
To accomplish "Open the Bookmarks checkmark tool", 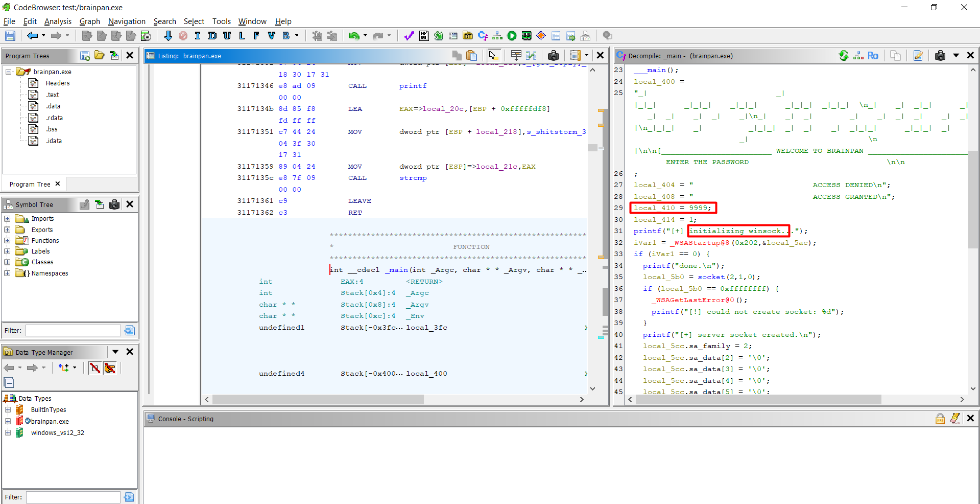I will tap(409, 36).
